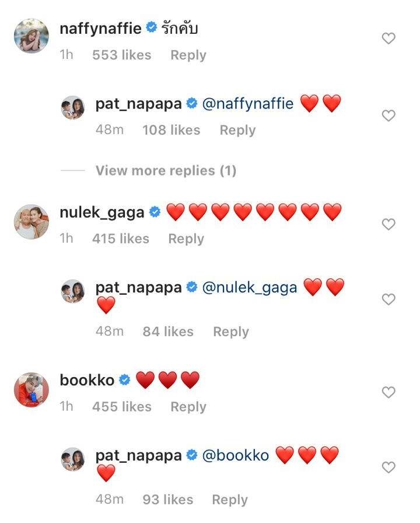
Task: Open bookko's profile avatar
Action: click(x=31, y=390)
